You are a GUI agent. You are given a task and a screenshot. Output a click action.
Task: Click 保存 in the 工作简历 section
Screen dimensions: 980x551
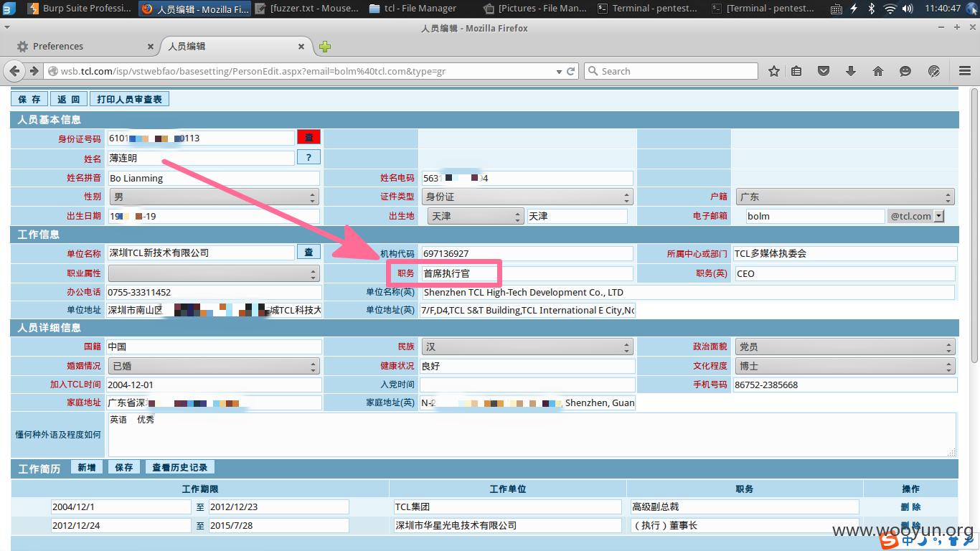[124, 467]
